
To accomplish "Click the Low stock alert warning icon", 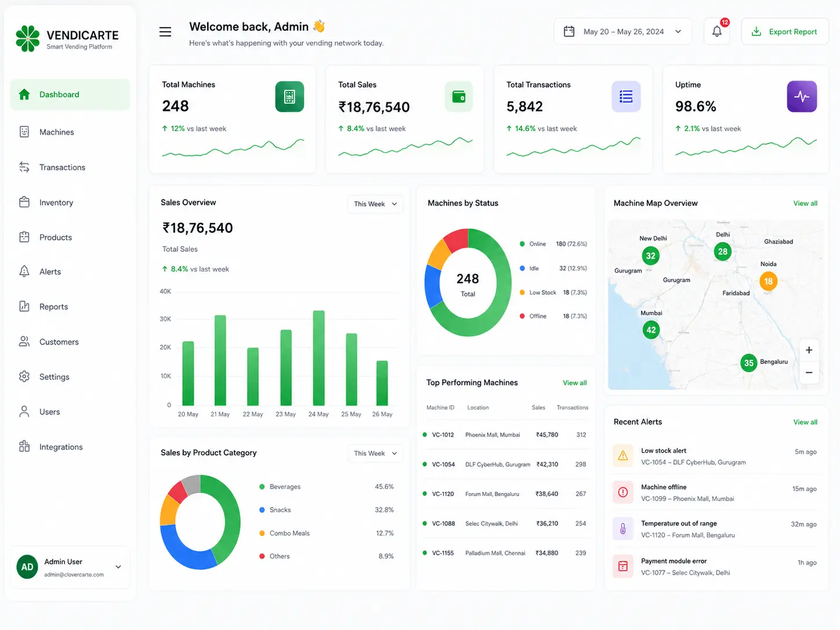I will pyautogui.click(x=622, y=456).
